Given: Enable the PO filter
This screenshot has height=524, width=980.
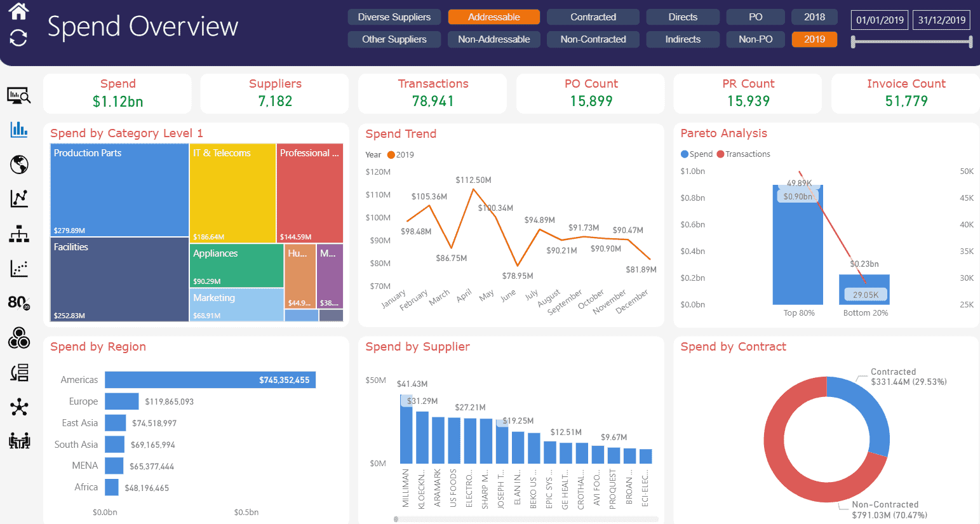Looking at the screenshot, I should tap(755, 17).
